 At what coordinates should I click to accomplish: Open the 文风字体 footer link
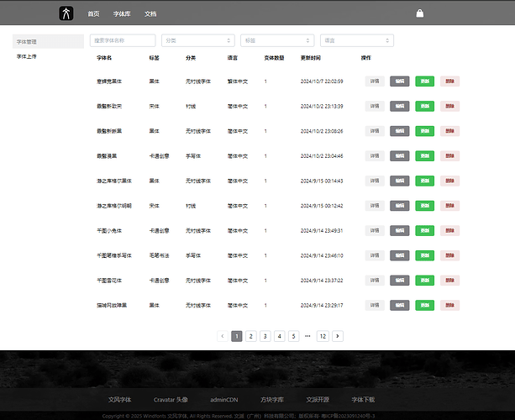tap(119, 400)
